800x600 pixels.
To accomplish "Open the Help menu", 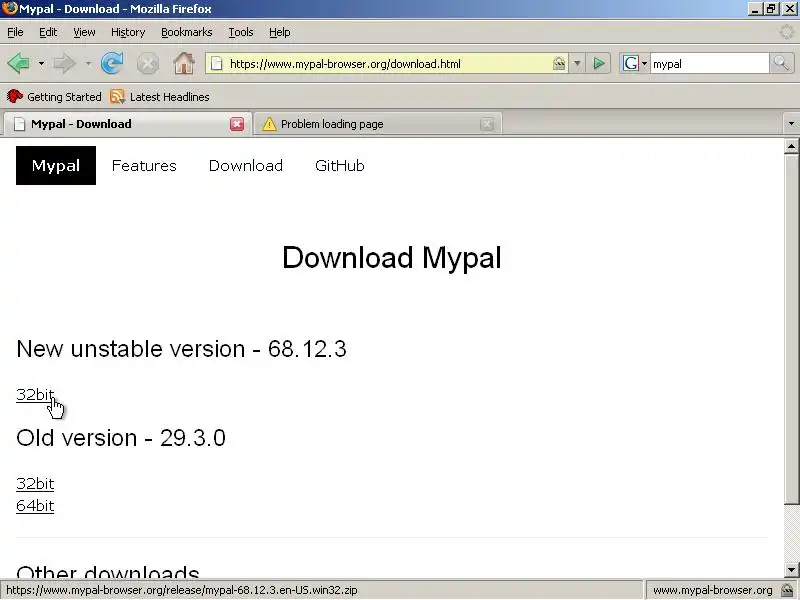I will (280, 32).
